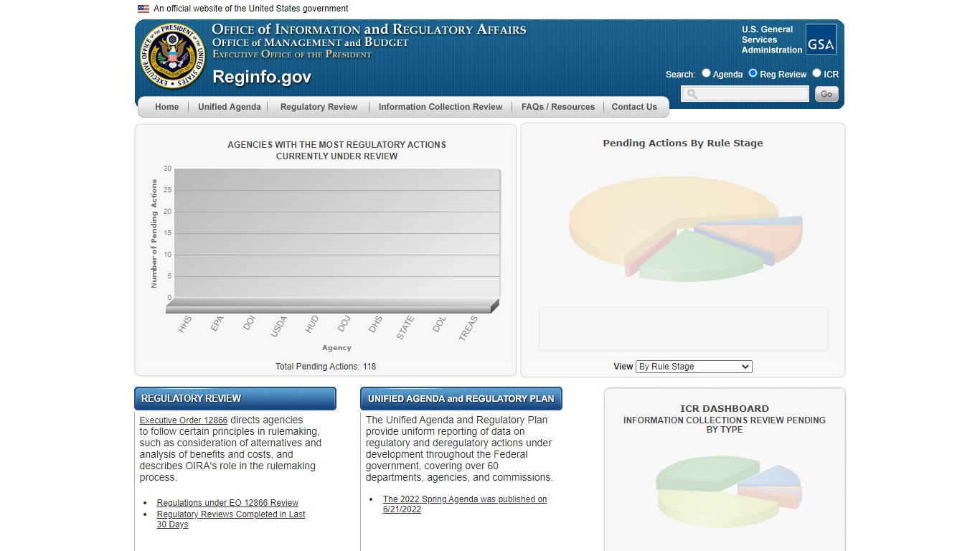Click the US flag icon
Viewport: 980px width, 551px height.
coord(143,9)
